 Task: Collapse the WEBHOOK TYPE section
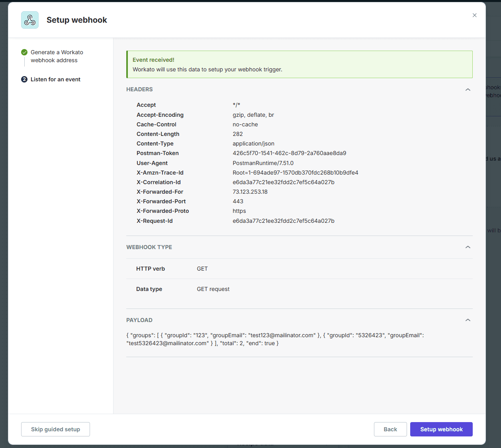click(x=468, y=247)
